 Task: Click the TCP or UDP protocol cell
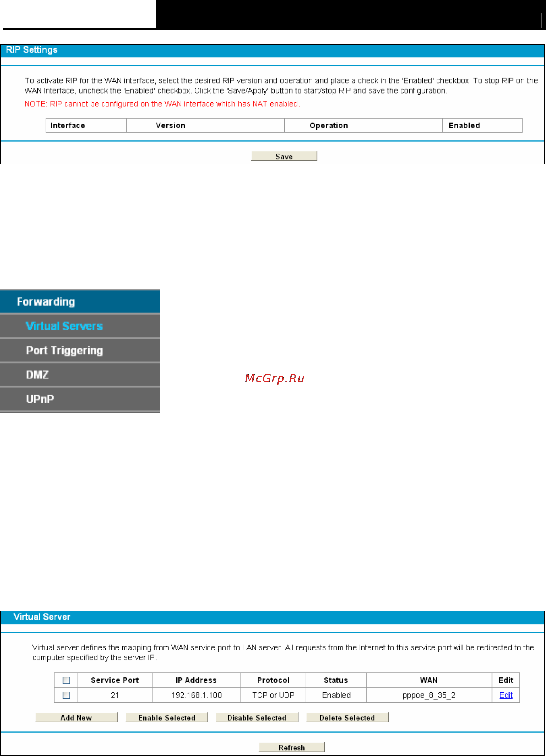point(273,695)
